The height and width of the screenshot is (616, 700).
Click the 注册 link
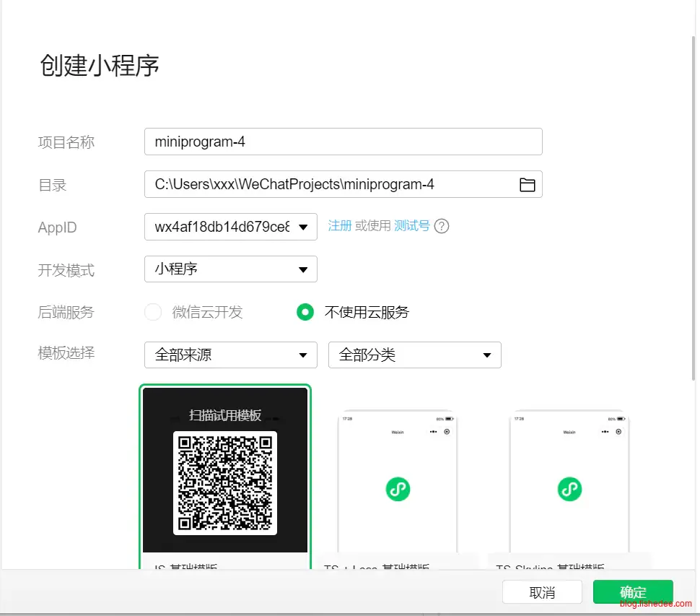(x=340, y=226)
